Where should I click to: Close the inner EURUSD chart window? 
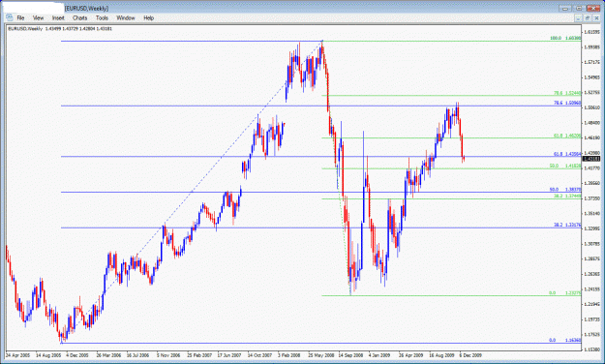pyautogui.click(x=596, y=17)
